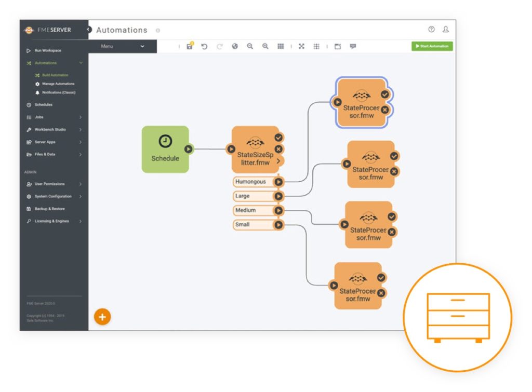Click the FME Server logo
The width and height of the screenshot is (532, 392).
click(29, 30)
